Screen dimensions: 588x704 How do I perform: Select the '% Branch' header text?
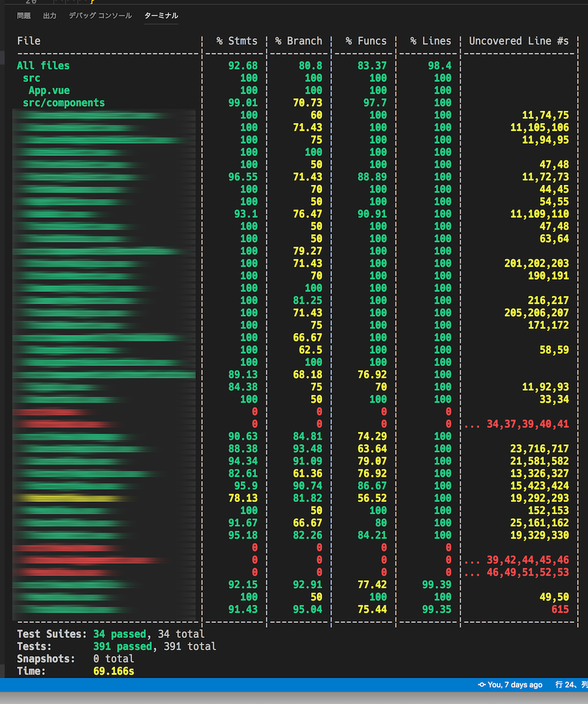299,41
